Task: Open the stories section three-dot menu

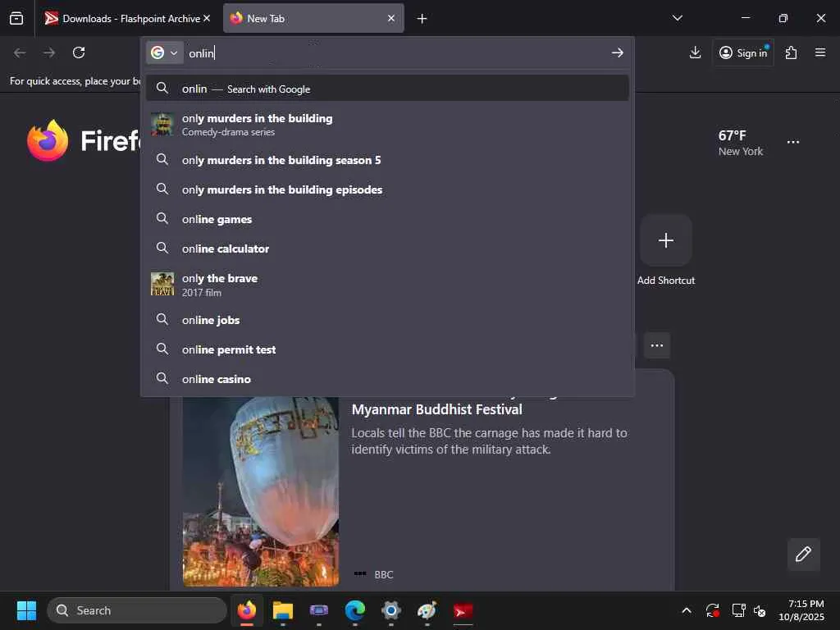Action: pos(657,345)
